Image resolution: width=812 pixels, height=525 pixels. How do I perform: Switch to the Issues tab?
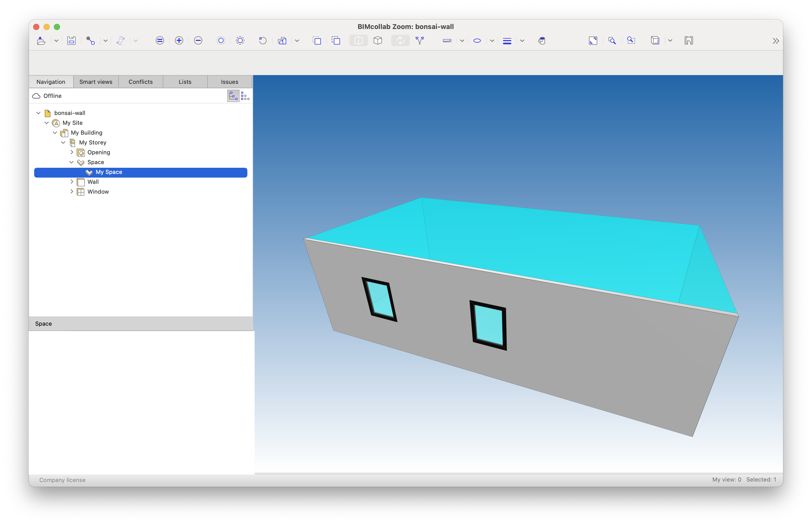click(229, 82)
